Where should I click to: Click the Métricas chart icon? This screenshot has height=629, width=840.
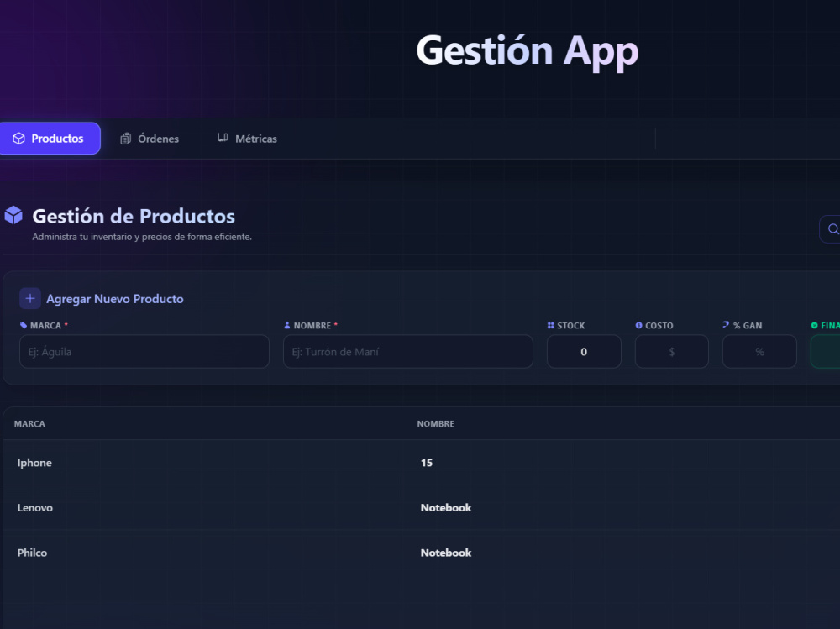tap(223, 137)
